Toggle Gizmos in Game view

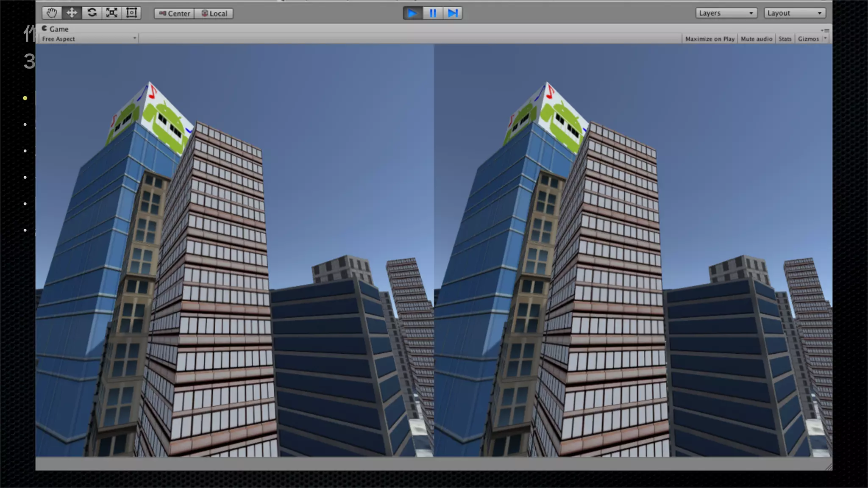[x=808, y=39]
